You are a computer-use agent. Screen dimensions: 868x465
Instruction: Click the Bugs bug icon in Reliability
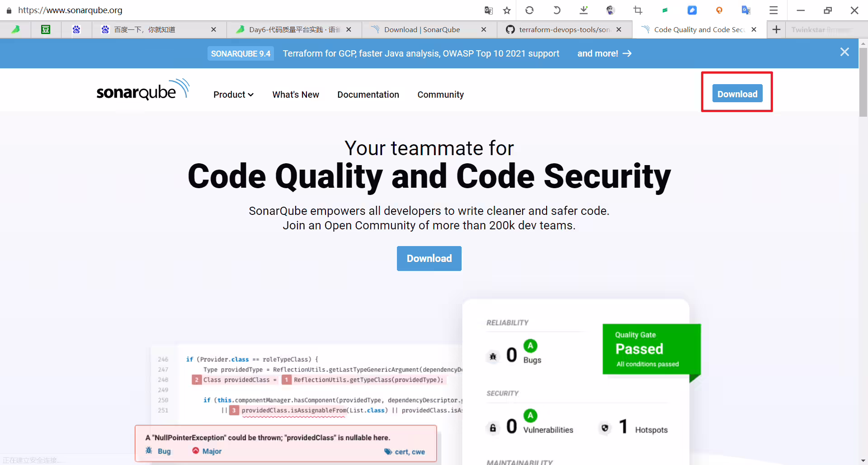click(493, 356)
